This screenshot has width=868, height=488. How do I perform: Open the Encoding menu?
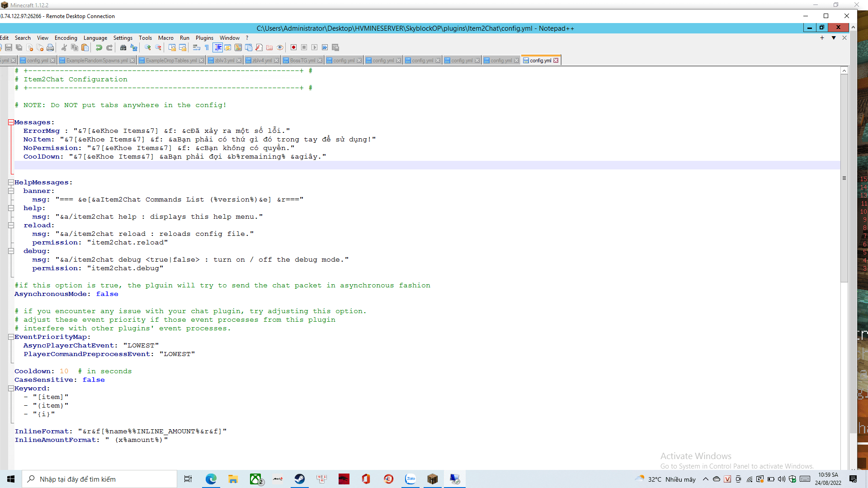pyautogui.click(x=66, y=38)
